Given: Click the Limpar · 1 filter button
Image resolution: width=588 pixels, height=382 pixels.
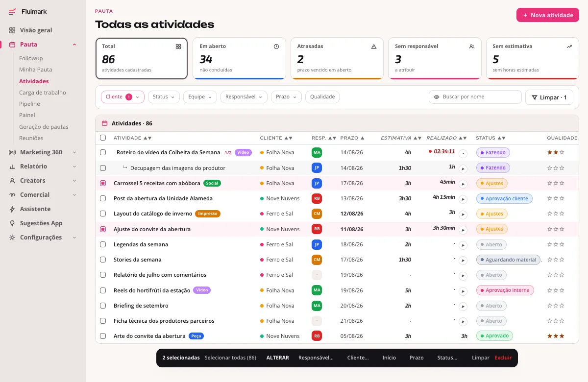Looking at the screenshot, I should point(549,97).
